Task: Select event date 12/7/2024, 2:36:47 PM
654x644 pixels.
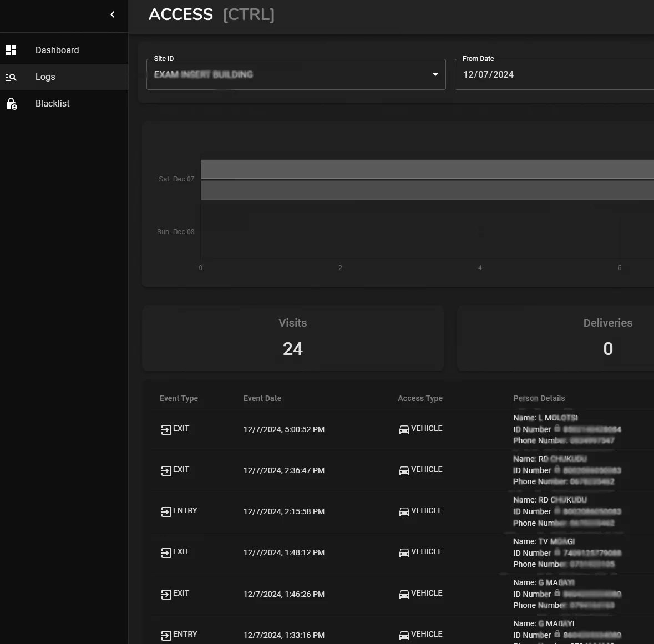Action: (284, 470)
